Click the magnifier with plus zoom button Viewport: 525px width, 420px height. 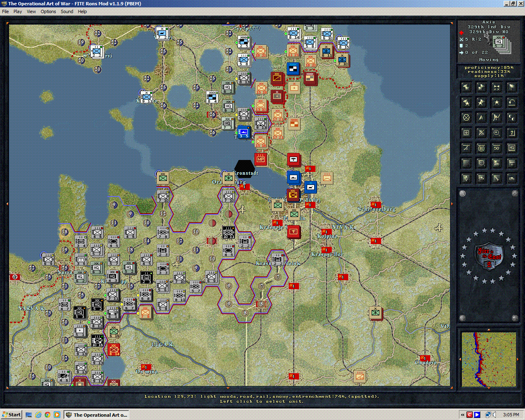(496, 133)
